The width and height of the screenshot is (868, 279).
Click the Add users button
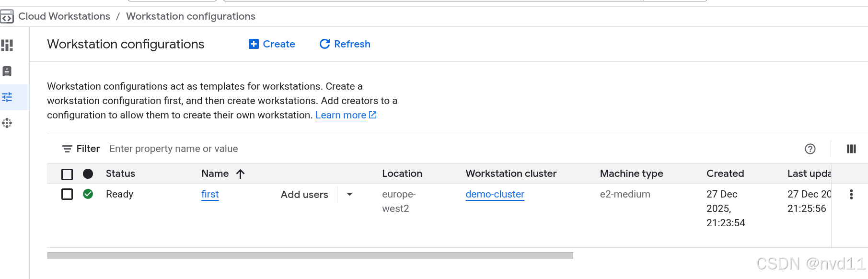coord(304,195)
